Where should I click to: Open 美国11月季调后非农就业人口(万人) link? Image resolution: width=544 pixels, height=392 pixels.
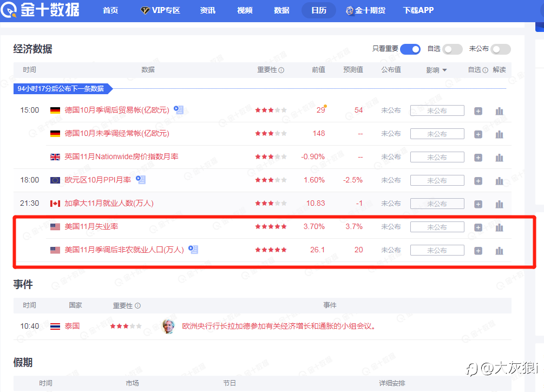pyautogui.click(x=124, y=250)
